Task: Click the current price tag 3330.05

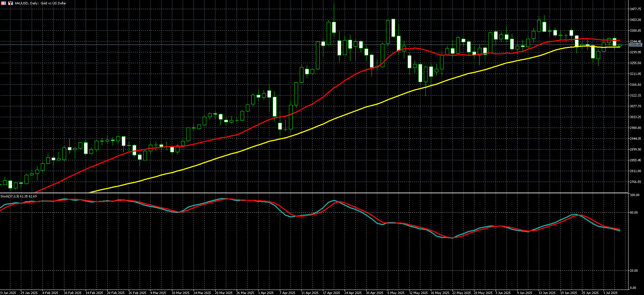Action: click(635, 45)
